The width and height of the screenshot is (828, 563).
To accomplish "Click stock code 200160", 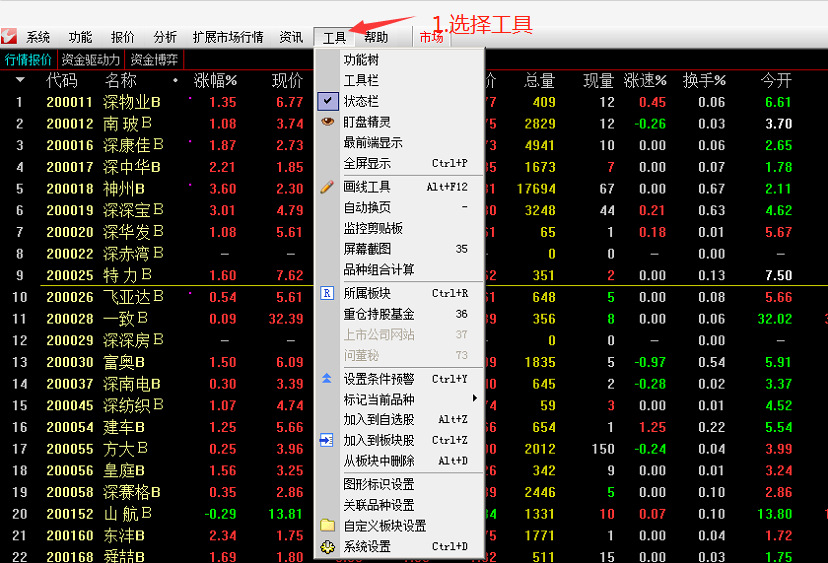I will coord(70,536).
